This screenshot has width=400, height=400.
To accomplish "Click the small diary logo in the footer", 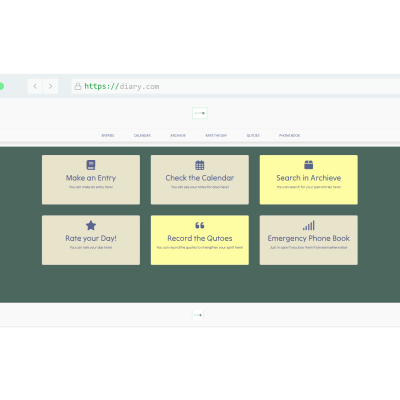I will [198, 315].
